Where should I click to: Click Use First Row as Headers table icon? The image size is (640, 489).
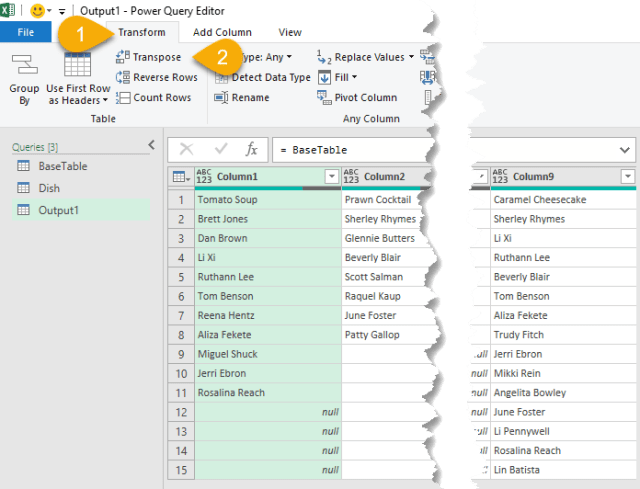tap(78, 64)
